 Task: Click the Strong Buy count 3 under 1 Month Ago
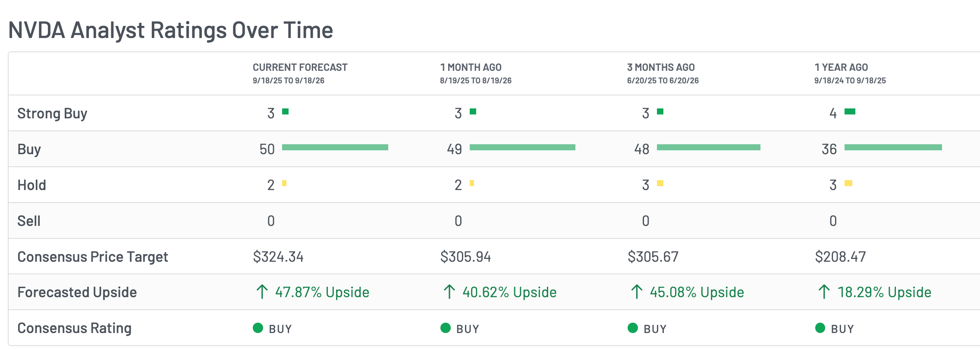coord(458,113)
